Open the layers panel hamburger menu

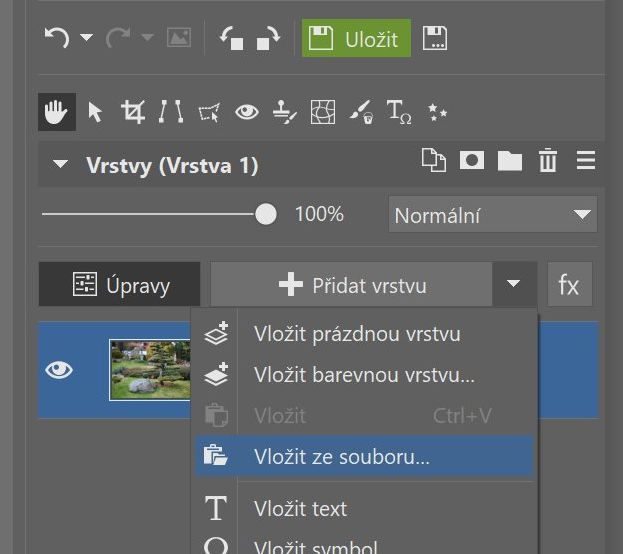click(586, 161)
